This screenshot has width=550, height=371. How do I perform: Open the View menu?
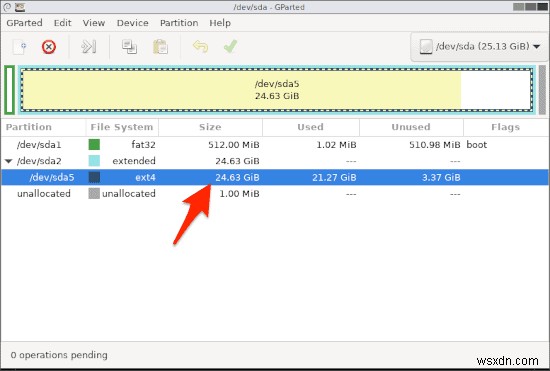coord(94,23)
